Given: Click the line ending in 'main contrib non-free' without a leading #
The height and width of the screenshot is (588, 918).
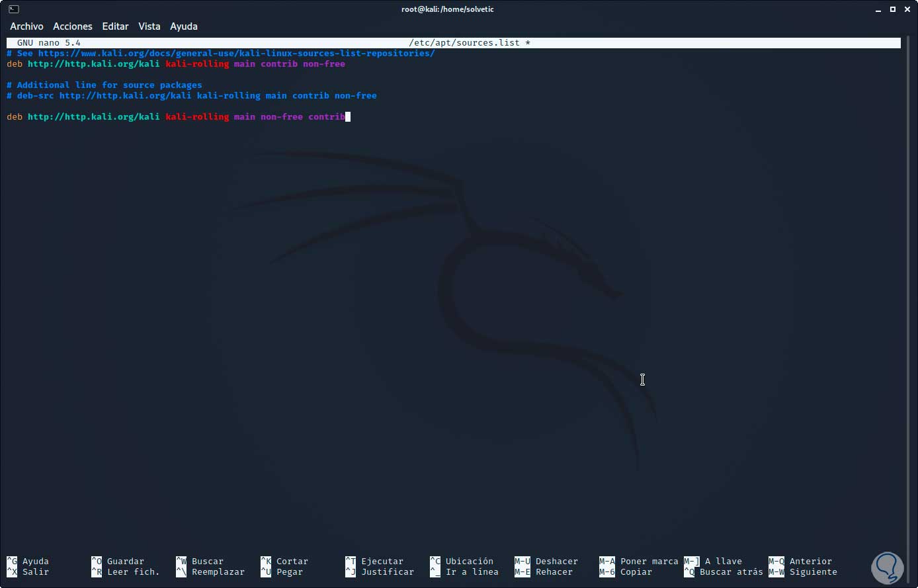Looking at the screenshot, I should coord(176,64).
